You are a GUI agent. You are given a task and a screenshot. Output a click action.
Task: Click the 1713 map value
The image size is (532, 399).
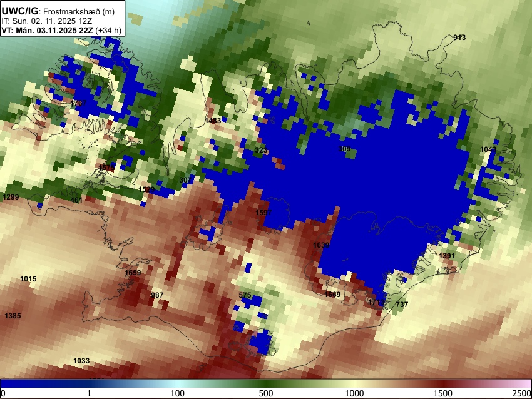(x=376, y=301)
